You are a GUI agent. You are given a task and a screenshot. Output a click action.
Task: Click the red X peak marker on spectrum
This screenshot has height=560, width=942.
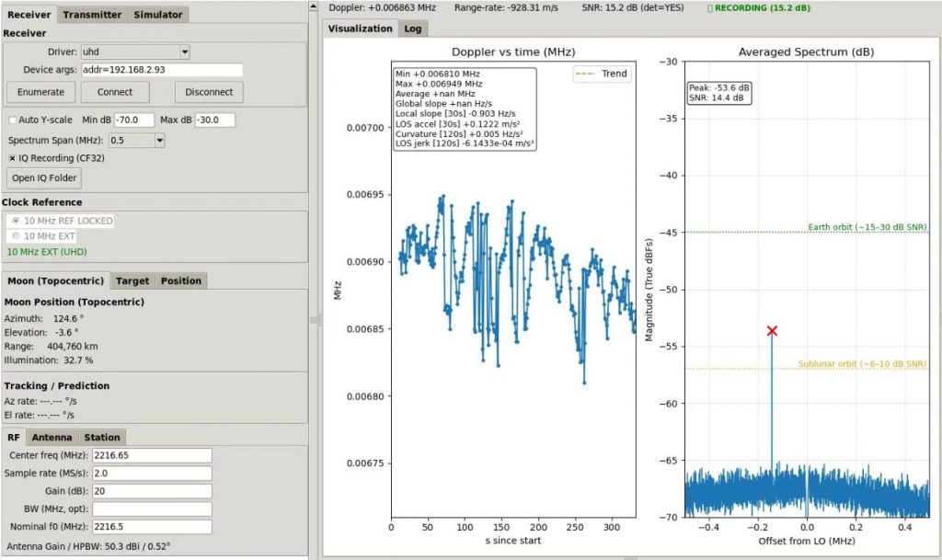coord(772,331)
